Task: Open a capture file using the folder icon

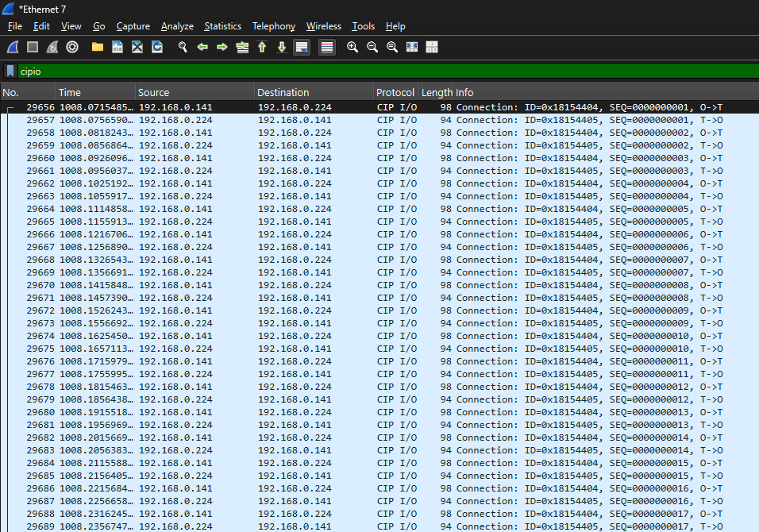Action: coord(98,47)
